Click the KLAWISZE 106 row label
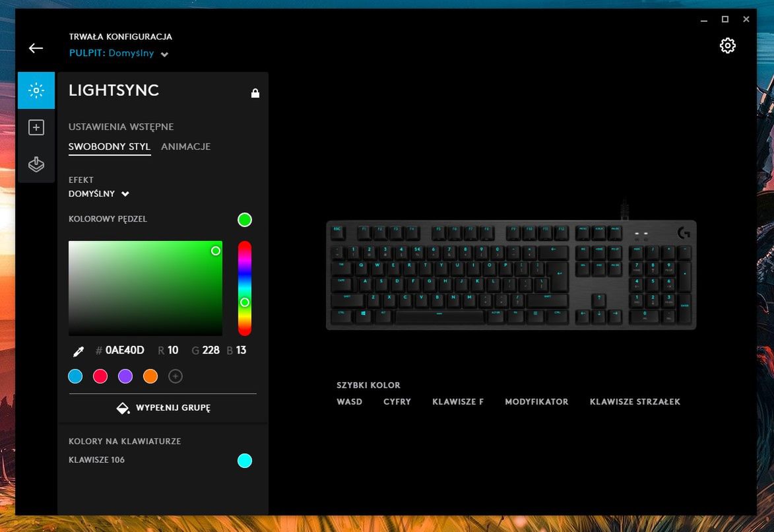 (97, 460)
